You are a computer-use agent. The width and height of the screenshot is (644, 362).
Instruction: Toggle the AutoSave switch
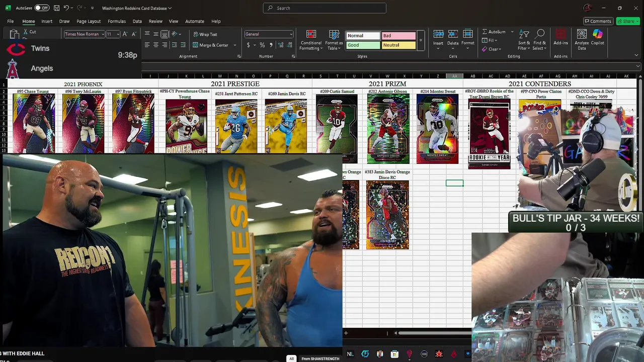42,8
